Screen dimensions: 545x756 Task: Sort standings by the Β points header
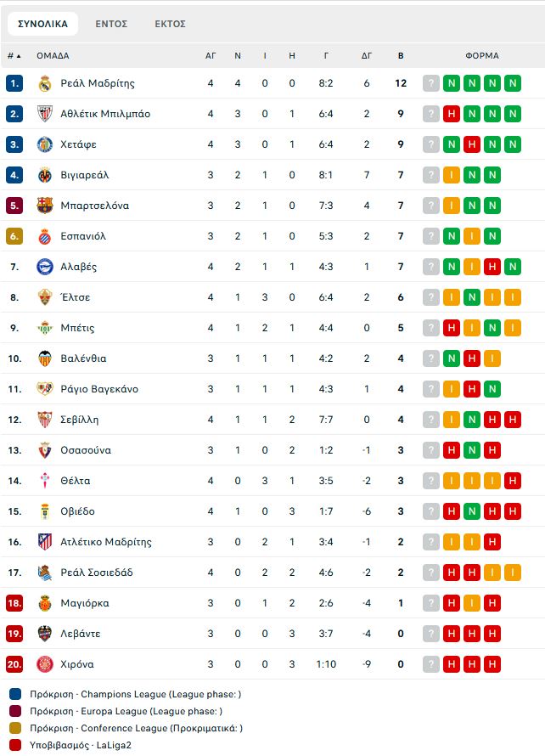401,56
